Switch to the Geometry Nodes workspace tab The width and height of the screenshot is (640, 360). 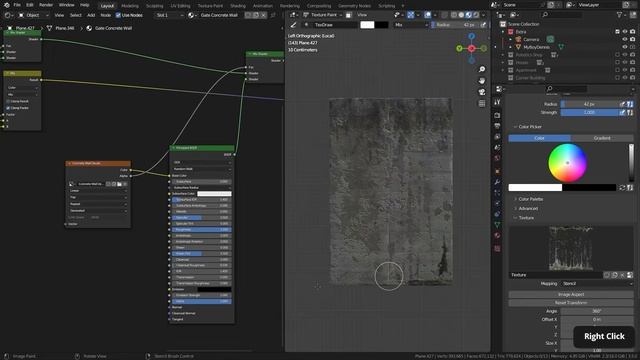[354, 6]
